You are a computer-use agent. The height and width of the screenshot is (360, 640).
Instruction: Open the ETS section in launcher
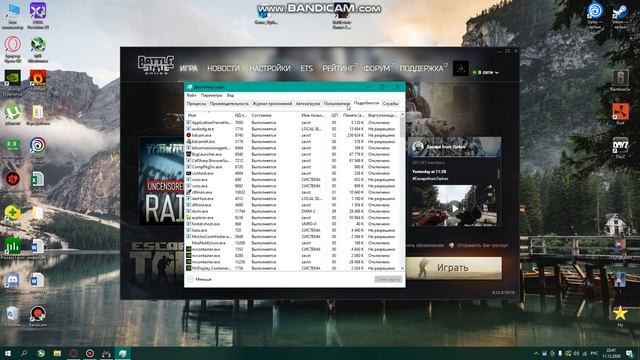click(307, 69)
